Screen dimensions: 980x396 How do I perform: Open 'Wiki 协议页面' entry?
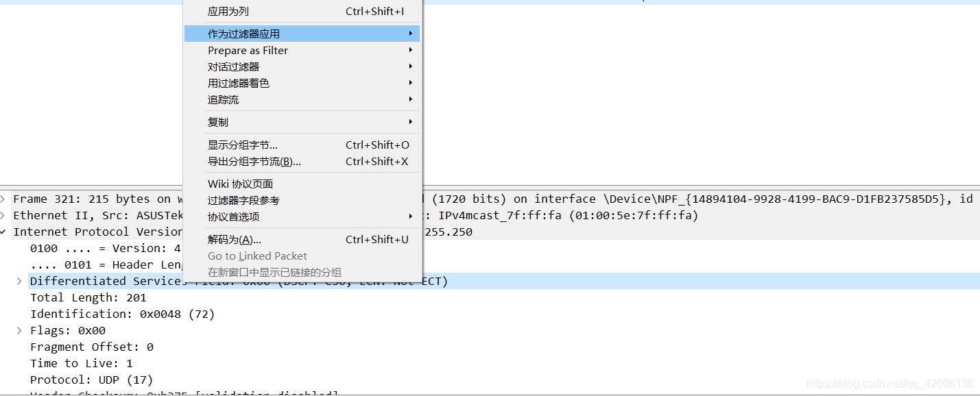(x=302, y=184)
